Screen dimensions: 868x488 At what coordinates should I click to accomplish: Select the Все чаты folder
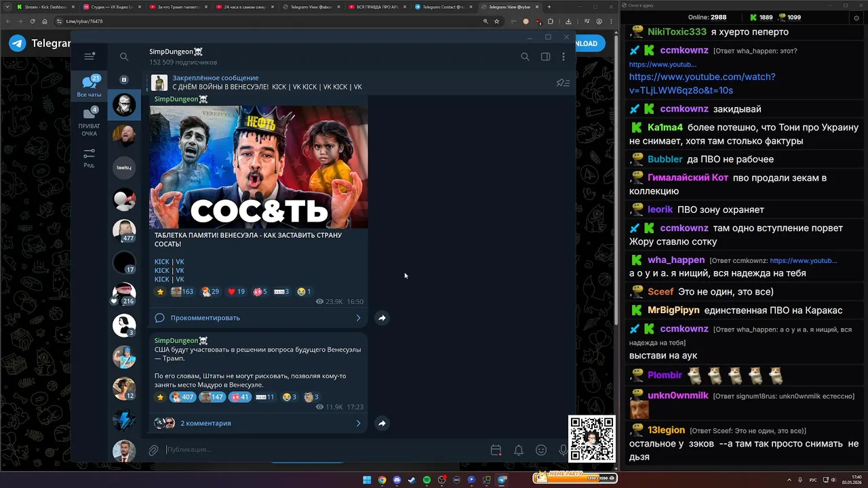pos(89,86)
